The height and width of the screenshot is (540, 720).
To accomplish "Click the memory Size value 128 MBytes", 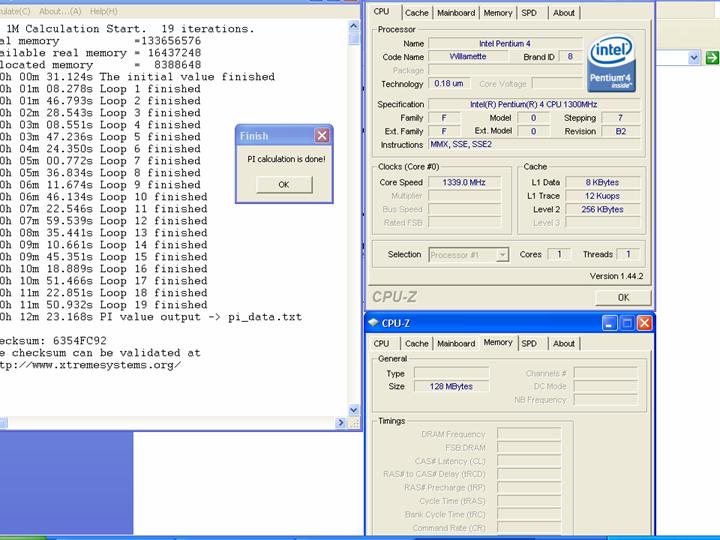I will [x=451, y=386].
